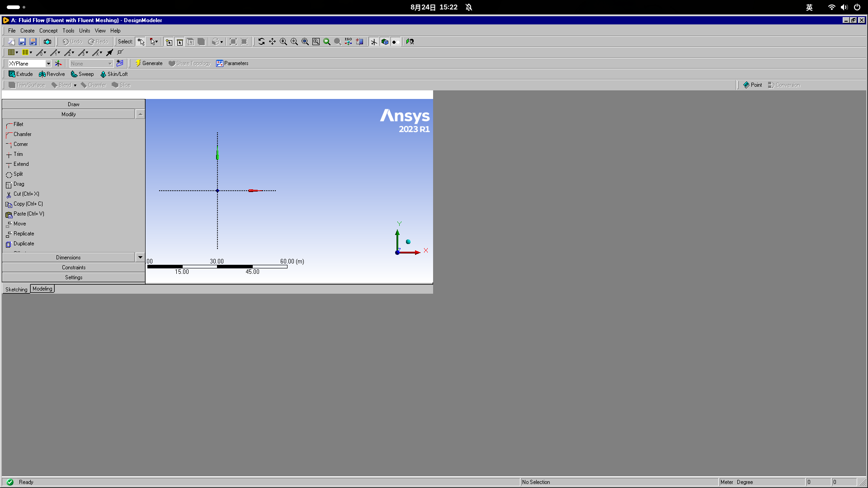This screenshot has height=488, width=868.
Task: Toggle Display Model cube button
Action: pos(385,42)
